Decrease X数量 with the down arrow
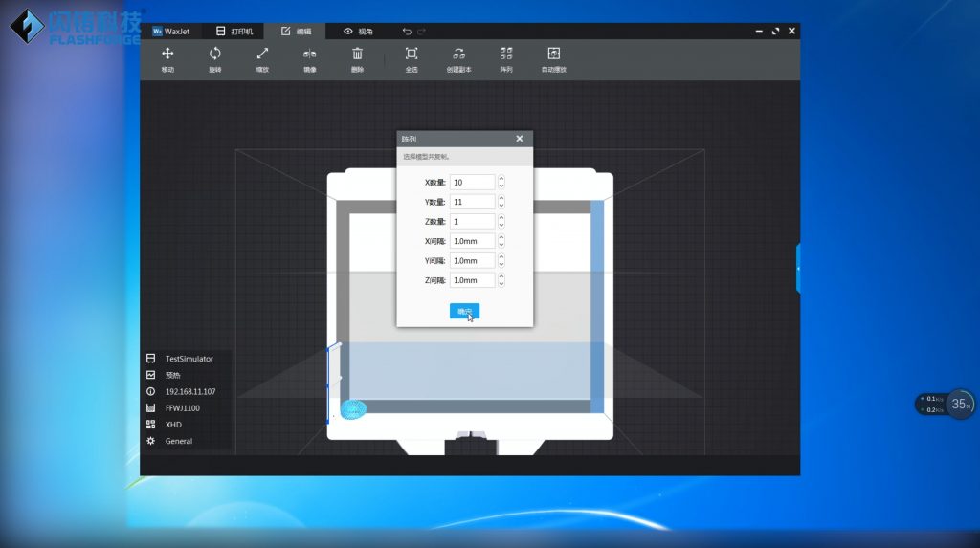The image size is (980, 548). coord(501,186)
